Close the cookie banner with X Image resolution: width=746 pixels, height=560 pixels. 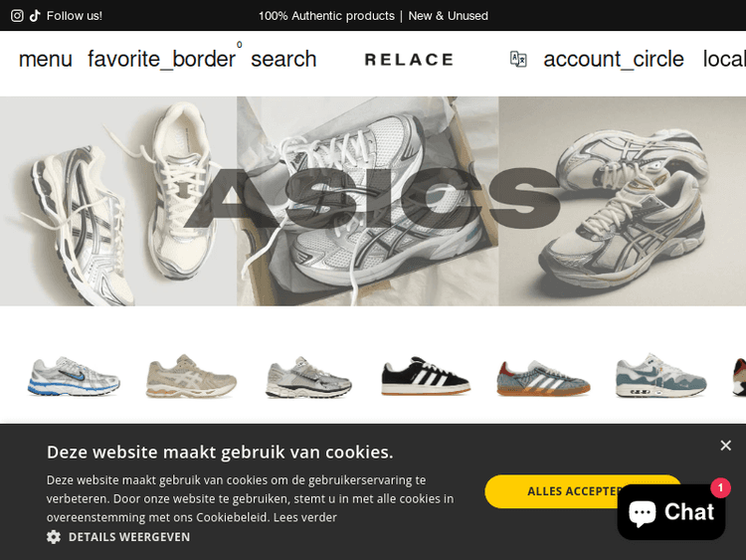[725, 446]
